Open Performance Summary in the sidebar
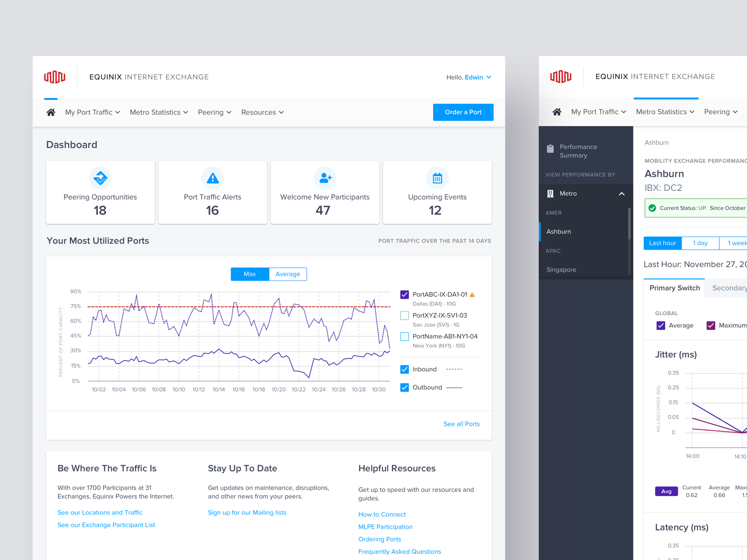The height and width of the screenshot is (560, 747). 586,151
